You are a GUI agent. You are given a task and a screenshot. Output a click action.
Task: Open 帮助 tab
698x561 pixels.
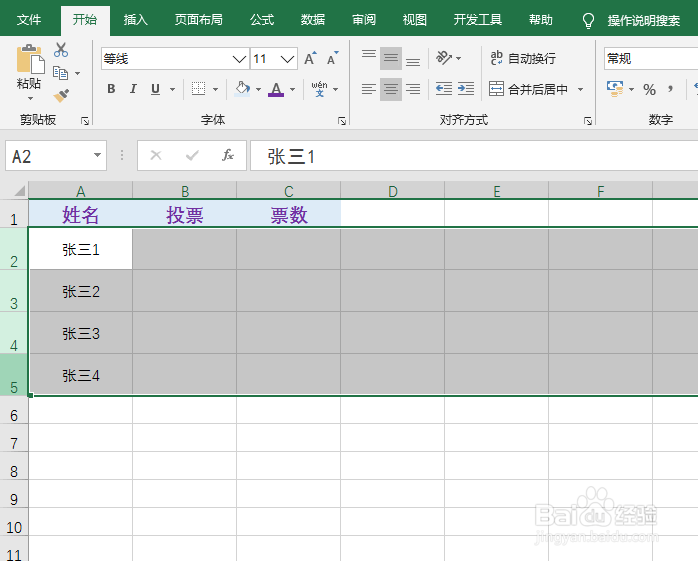[541, 20]
